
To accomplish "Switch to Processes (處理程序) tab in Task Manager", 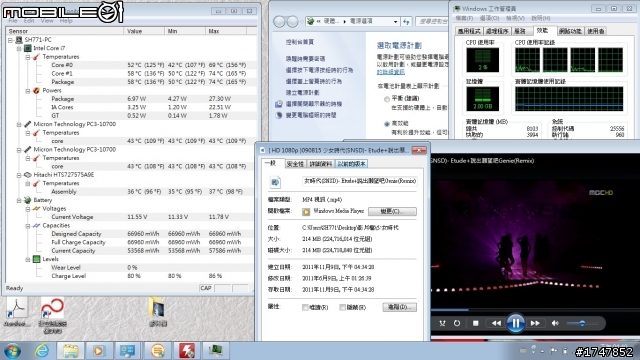I will point(497,31).
